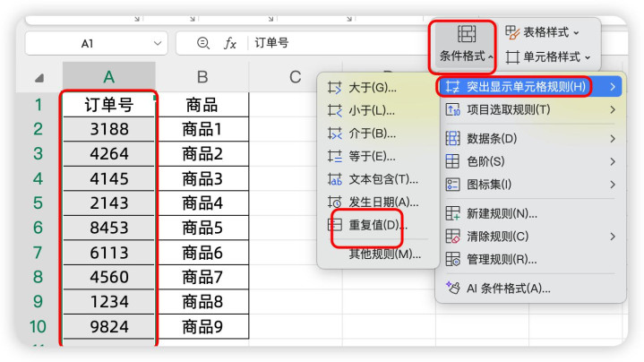
Task: Click the 数据条 data bar icon
Action: click(452, 139)
